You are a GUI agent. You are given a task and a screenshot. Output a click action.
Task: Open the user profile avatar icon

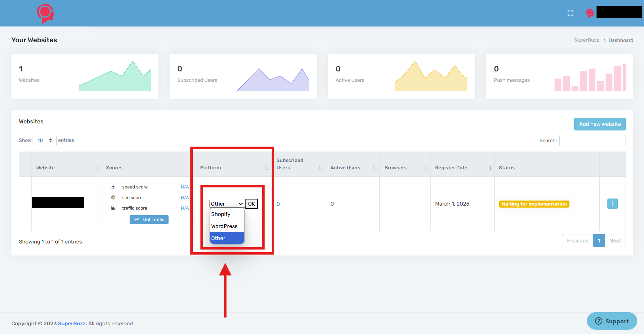click(589, 13)
